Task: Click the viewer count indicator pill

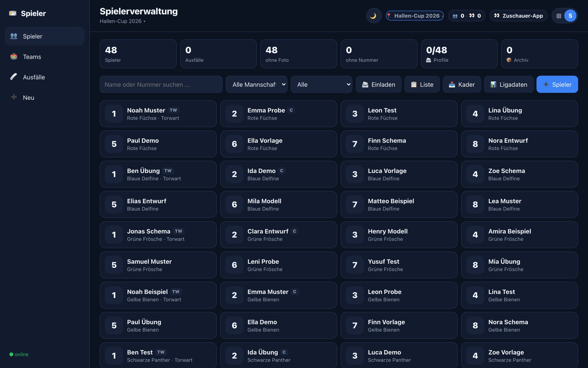Action: coord(466,16)
